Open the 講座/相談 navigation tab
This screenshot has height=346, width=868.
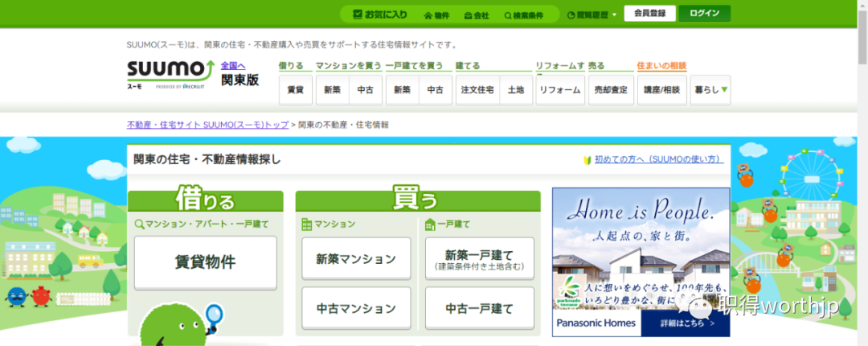click(x=661, y=90)
